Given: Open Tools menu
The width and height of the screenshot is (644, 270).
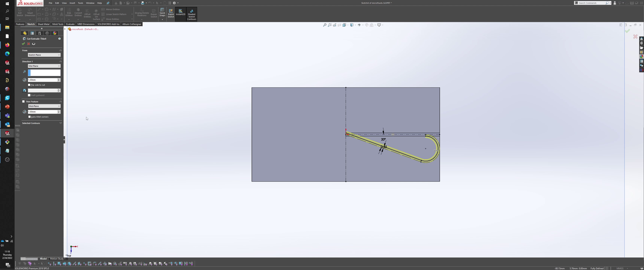Looking at the screenshot, I should pyautogui.click(x=80, y=3).
